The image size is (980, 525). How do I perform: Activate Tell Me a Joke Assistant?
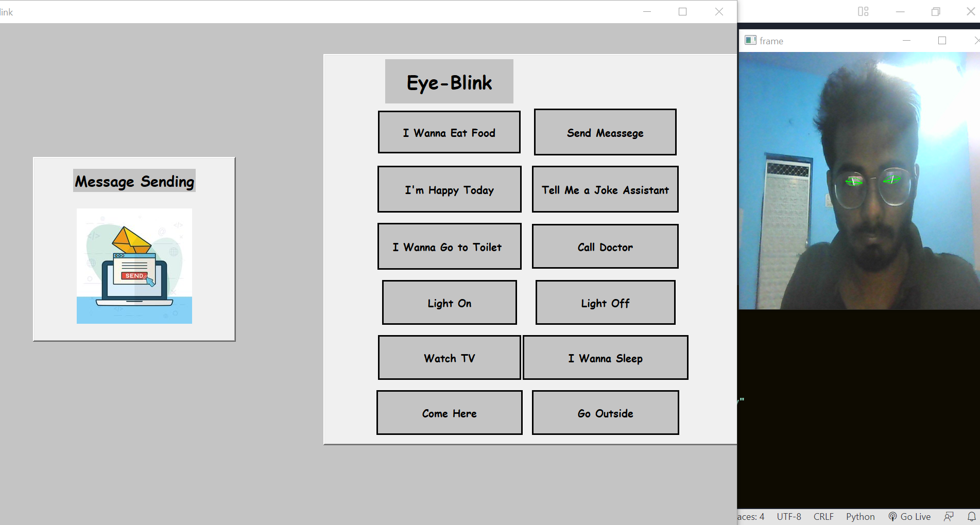605,189
